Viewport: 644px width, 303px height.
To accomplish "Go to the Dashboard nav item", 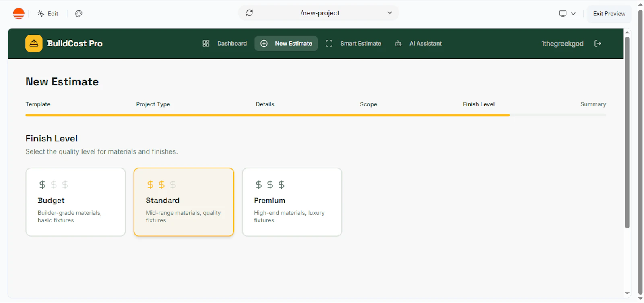I will [225, 44].
